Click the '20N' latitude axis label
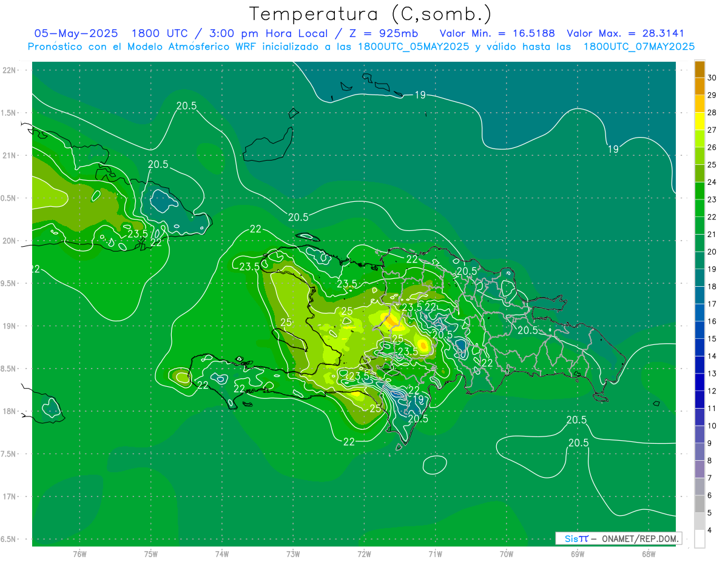 click(x=9, y=241)
